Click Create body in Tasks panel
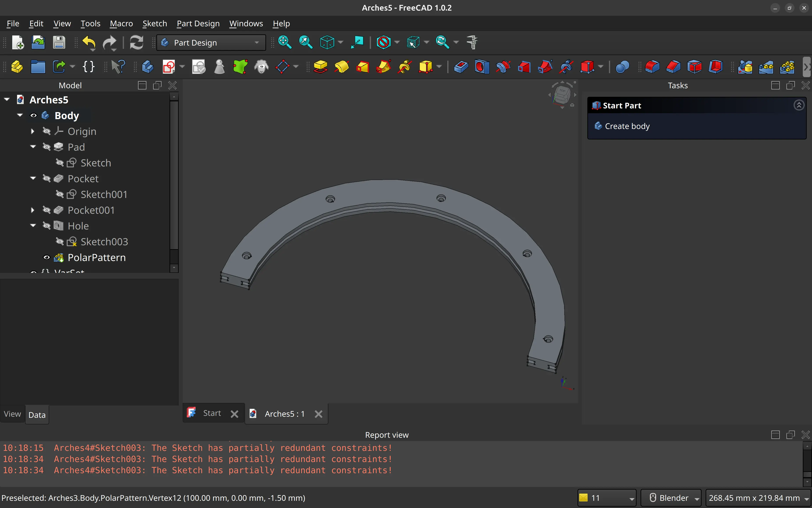812x508 pixels. (x=627, y=126)
